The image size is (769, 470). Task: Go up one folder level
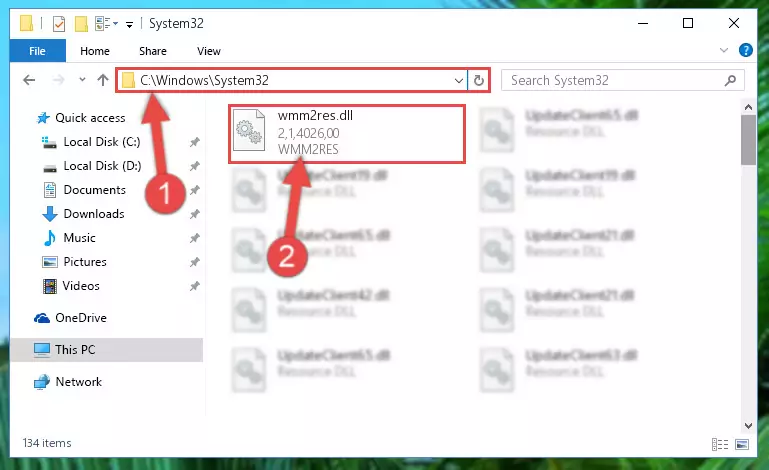103,80
